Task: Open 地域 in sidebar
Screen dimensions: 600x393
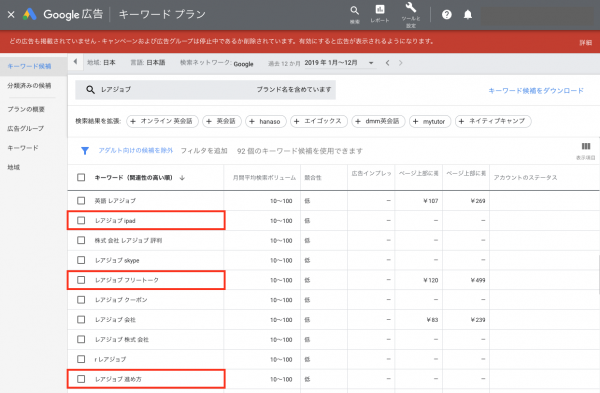Action: pos(14,167)
